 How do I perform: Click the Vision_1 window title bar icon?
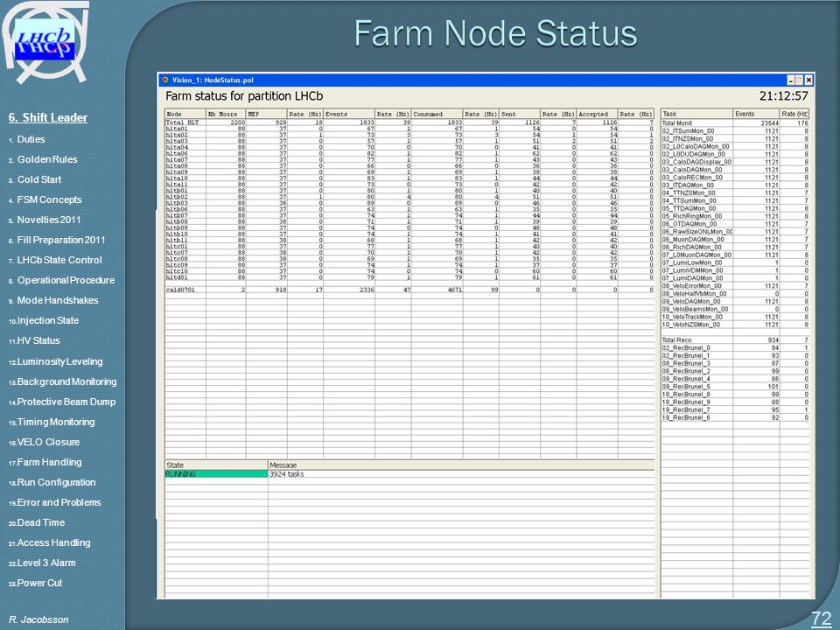pos(165,80)
